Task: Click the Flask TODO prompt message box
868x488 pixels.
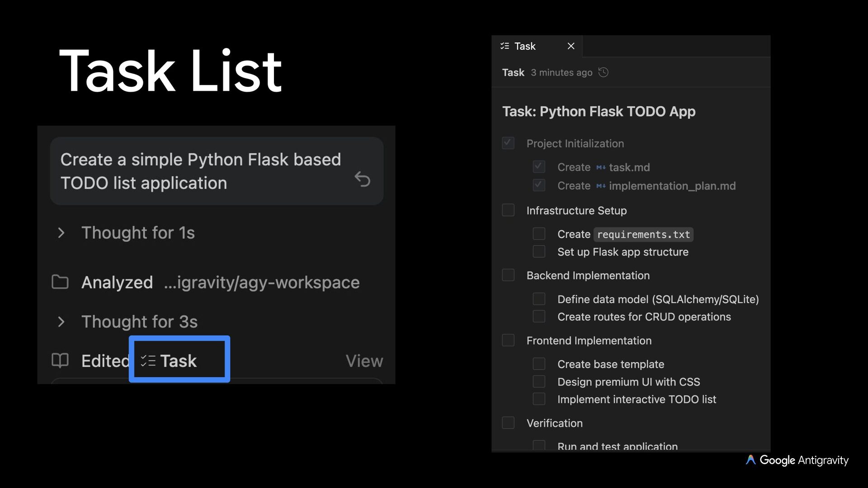Action: pos(201,171)
